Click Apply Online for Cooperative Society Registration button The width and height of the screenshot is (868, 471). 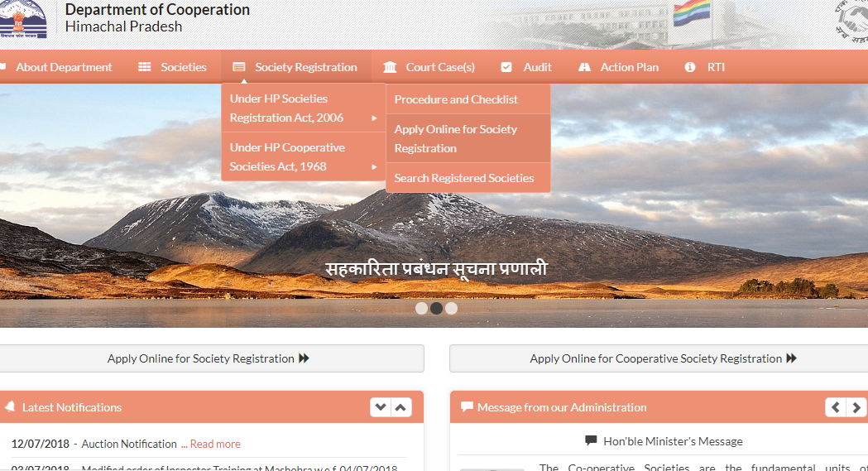pos(659,358)
